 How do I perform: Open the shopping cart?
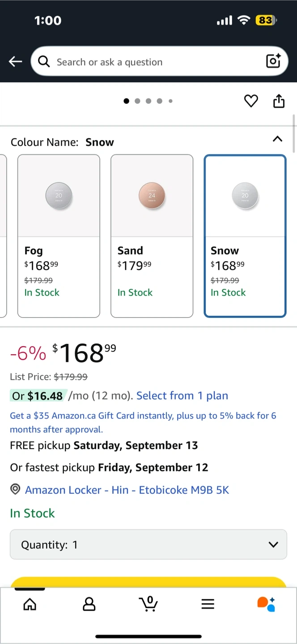pos(148,604)
